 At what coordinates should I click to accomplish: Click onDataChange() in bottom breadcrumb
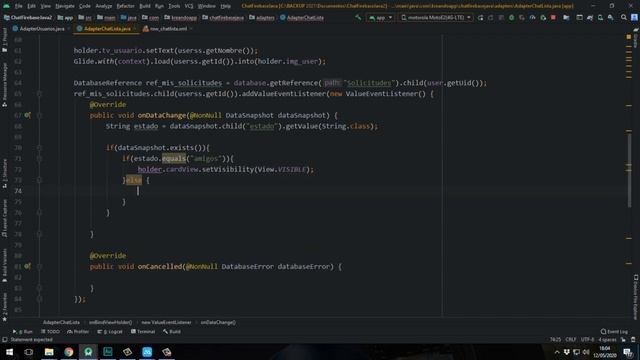pos(218,322)
